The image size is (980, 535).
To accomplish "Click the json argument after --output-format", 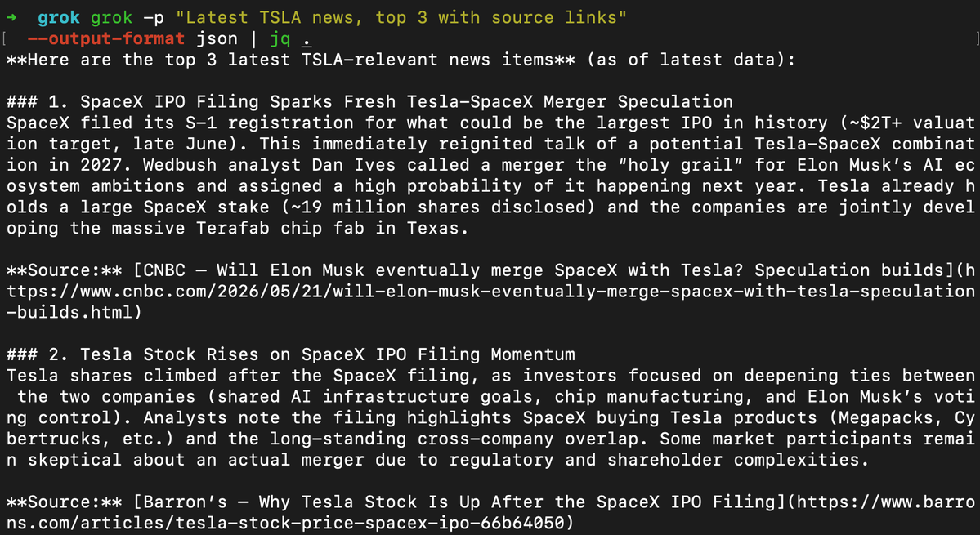I will coord(217,38).
